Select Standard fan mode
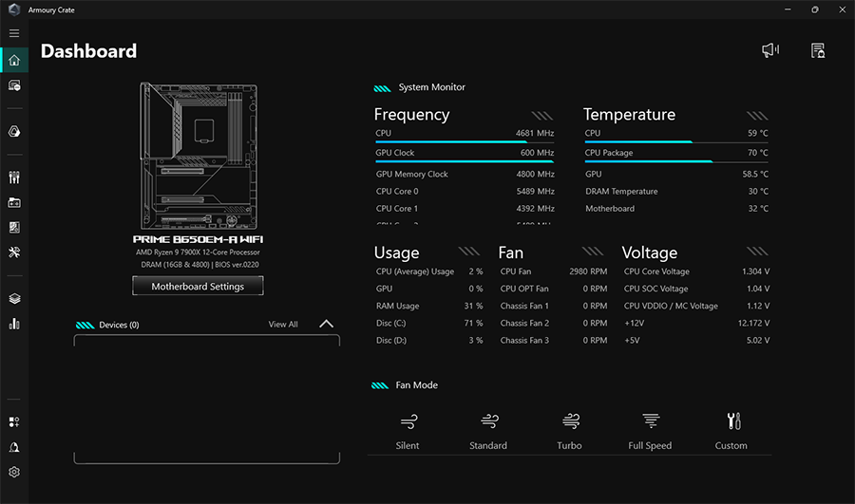This screenshot has width=855, height=504. click(x=488, y=431)
